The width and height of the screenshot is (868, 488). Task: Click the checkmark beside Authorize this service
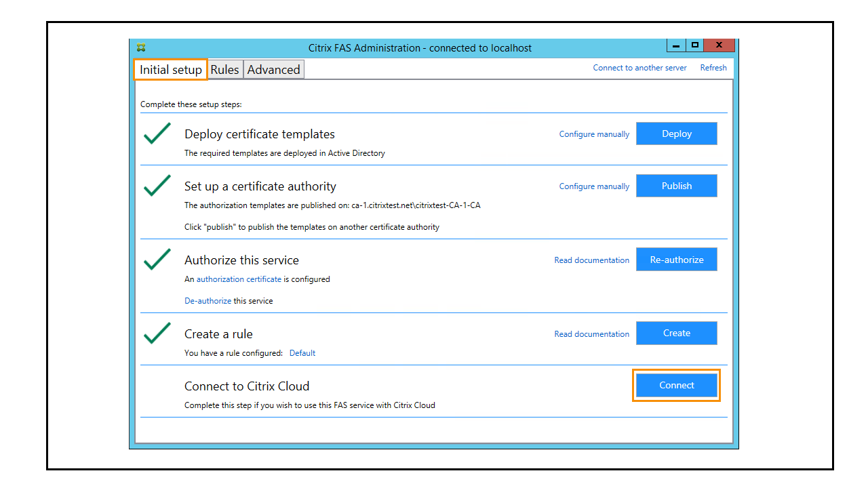click(x=157, y=259)
